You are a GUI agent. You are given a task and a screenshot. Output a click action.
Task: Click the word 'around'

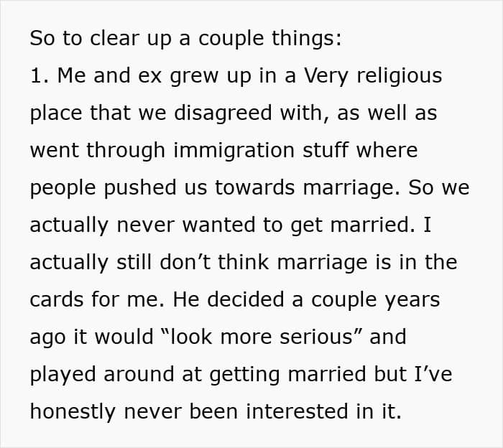click(134, 374)
